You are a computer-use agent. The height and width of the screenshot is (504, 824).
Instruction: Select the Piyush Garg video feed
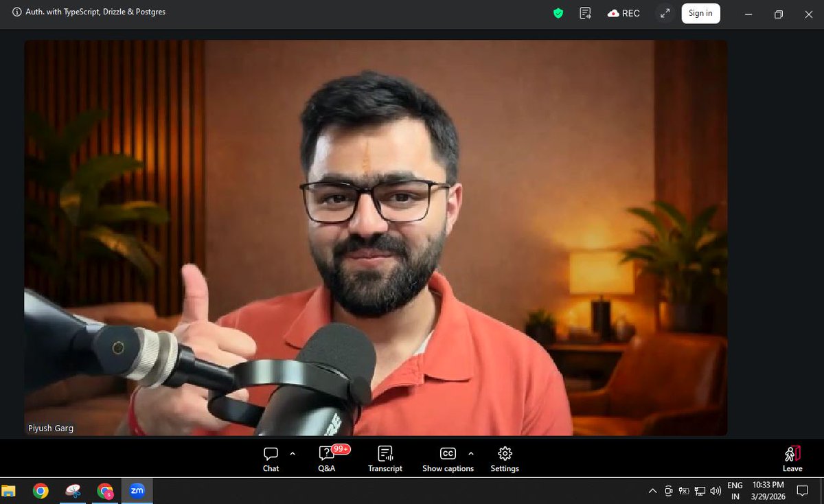[376, 238]
